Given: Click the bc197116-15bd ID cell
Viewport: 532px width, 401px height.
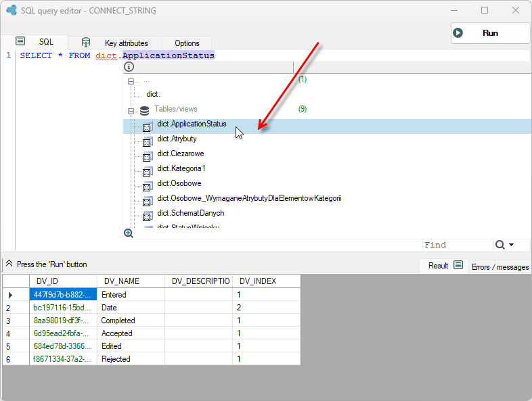Looking at the screenshot, I should click(x=64, y=308).
